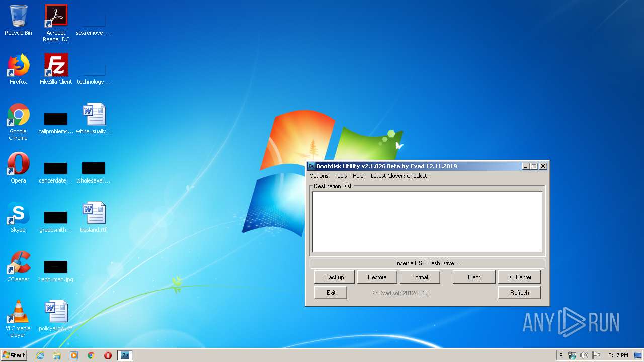The width and height of the screenshot is (644, 362).
Task: Open the volume tray icon
Action: pyautogui.click(x=584, y=355)
